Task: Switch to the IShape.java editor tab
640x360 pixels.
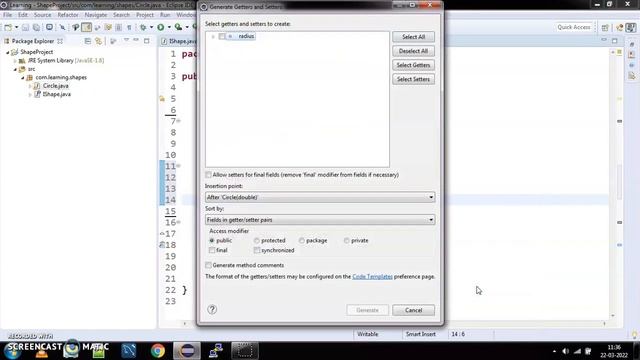Action: click(179, 41)
